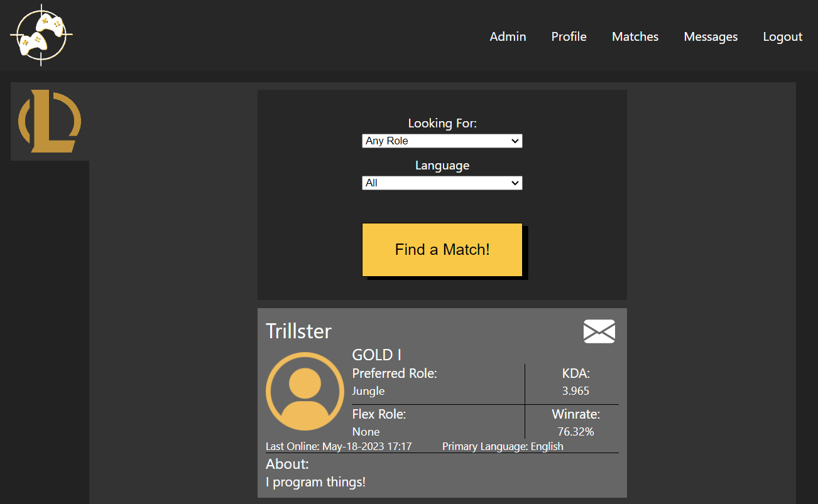Select the League of Legends game icon
818x504 pixels.
[50, 121]
